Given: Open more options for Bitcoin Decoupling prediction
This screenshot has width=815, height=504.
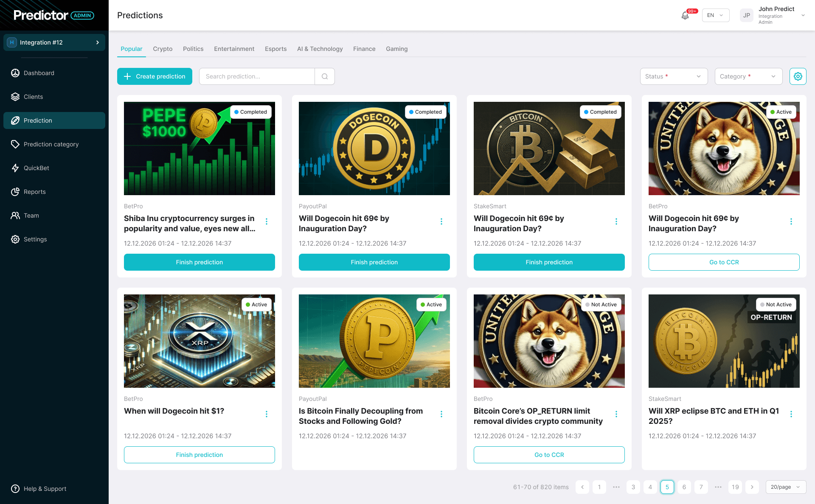Looking at the screenshot, I should click(441, 414).
